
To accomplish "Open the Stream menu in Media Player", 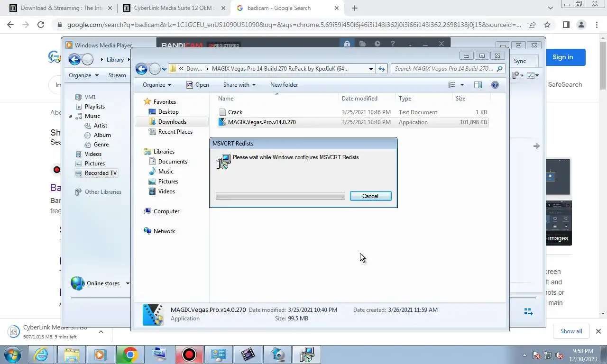I will tap(117, 75).
